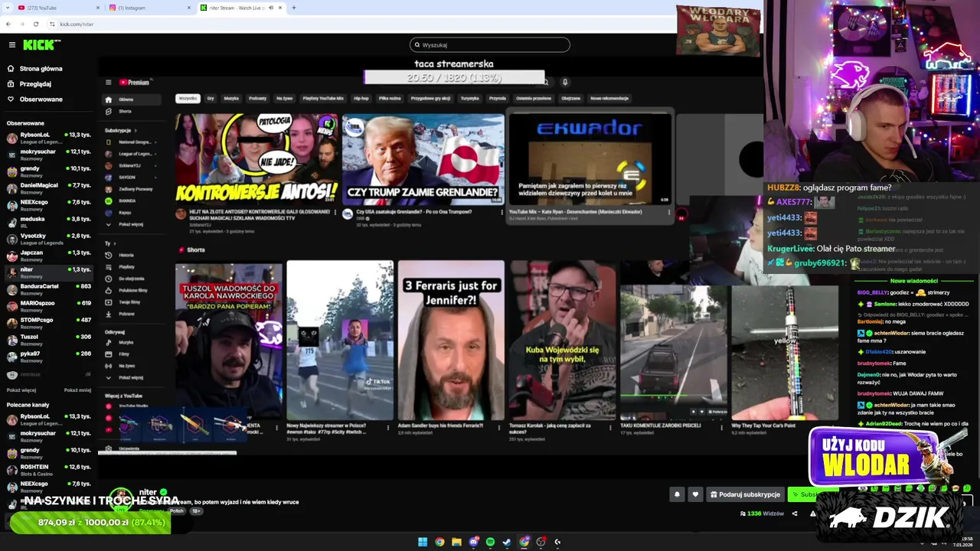980x551 pixels.
Task: Click the microphone voice search icon in stream
Action: click(x=565, y=82)
